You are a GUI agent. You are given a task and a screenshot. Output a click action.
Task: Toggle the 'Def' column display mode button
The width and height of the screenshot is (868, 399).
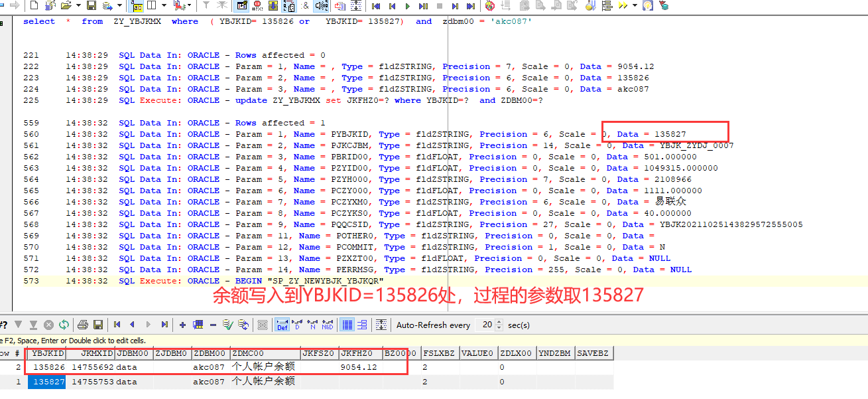point(282,325)
